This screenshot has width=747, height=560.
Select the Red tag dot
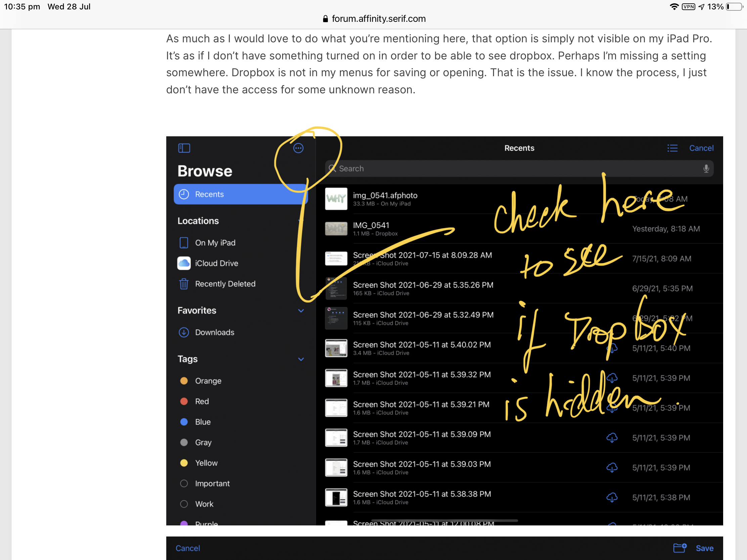tap(184, 401)
